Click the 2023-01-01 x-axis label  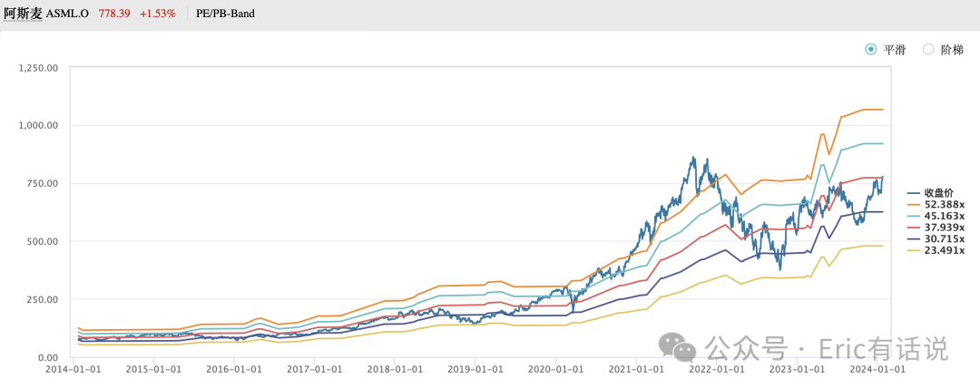point(797,370)
